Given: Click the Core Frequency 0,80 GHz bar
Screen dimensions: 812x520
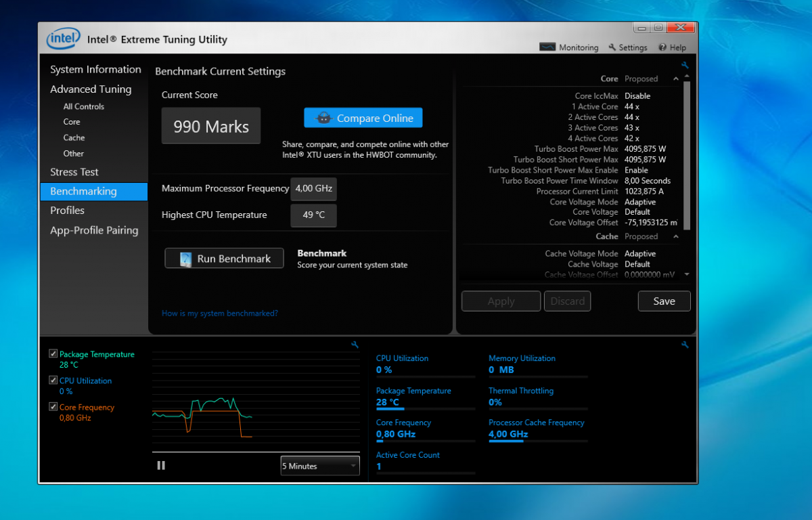Looking at the screenshot, I should pos(426,441).
